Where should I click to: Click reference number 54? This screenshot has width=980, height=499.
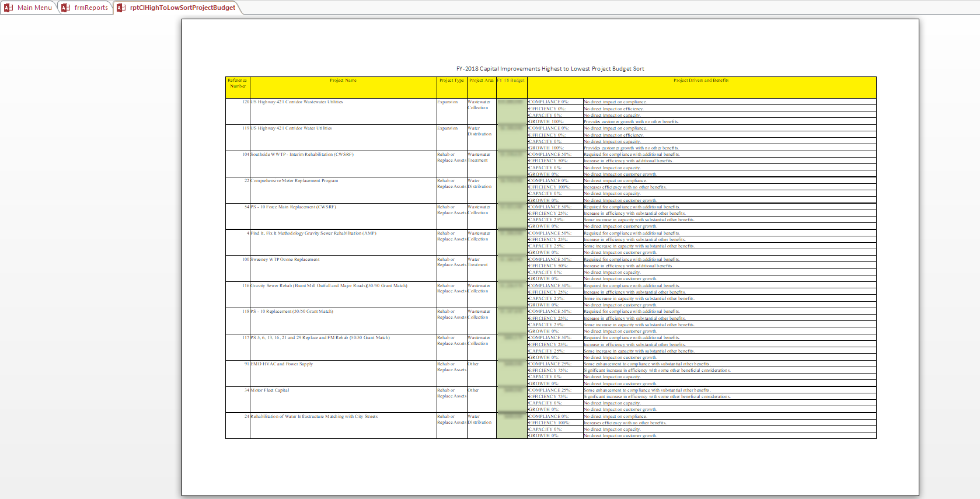click(x=247, y=207)
